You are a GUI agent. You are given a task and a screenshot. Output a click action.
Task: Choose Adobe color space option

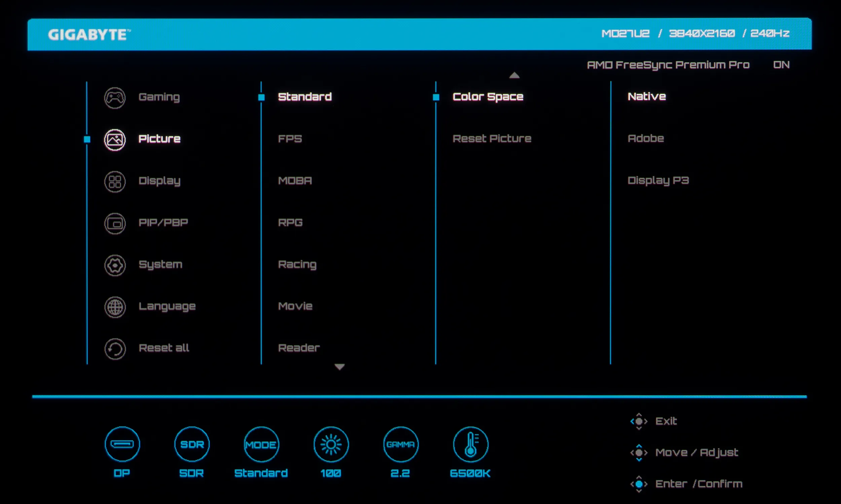pyautogui.click(x=646, y=138)
